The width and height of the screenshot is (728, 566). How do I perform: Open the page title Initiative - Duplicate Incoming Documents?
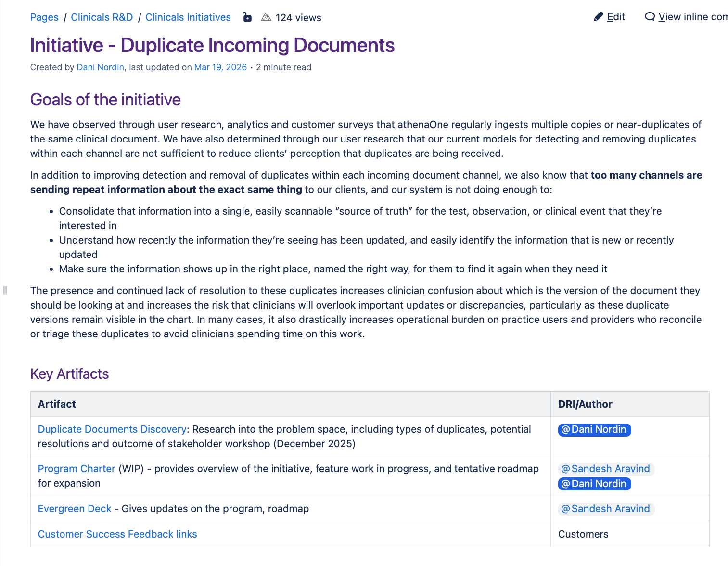coord(212,45)
